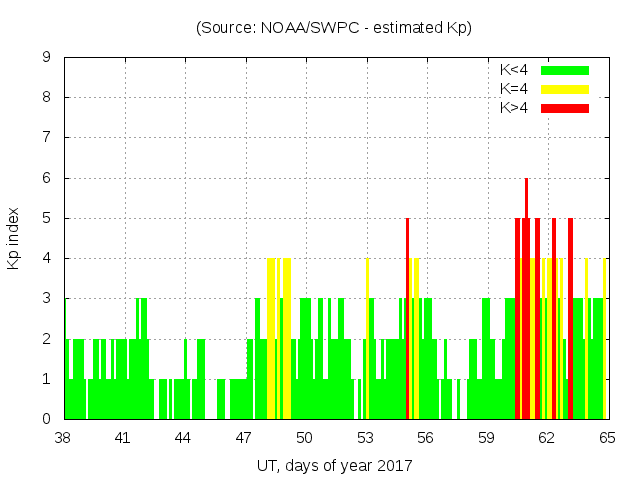Click the x-axis tick label 62
640x480 pixels.
(x=546, y=438)
